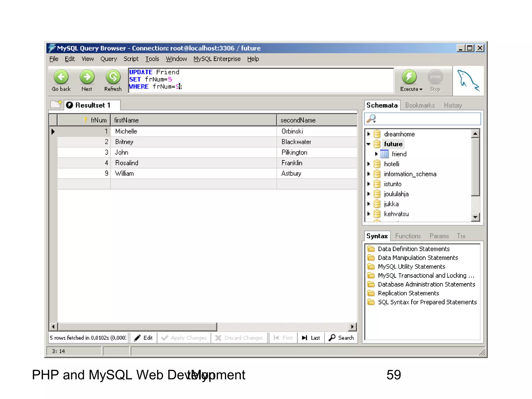This screenshot has width=532, height=399.
Task: Expand the joululahja schema
Action: (368, 194)
